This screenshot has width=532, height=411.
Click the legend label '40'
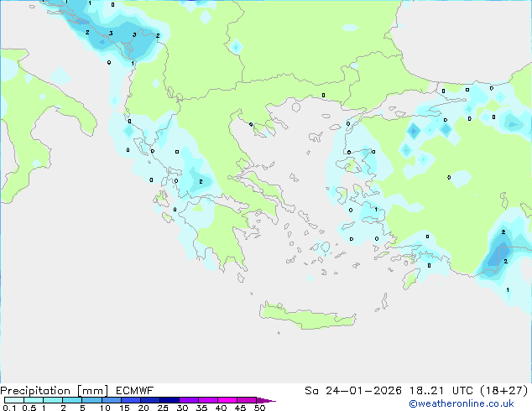(221, 408)
